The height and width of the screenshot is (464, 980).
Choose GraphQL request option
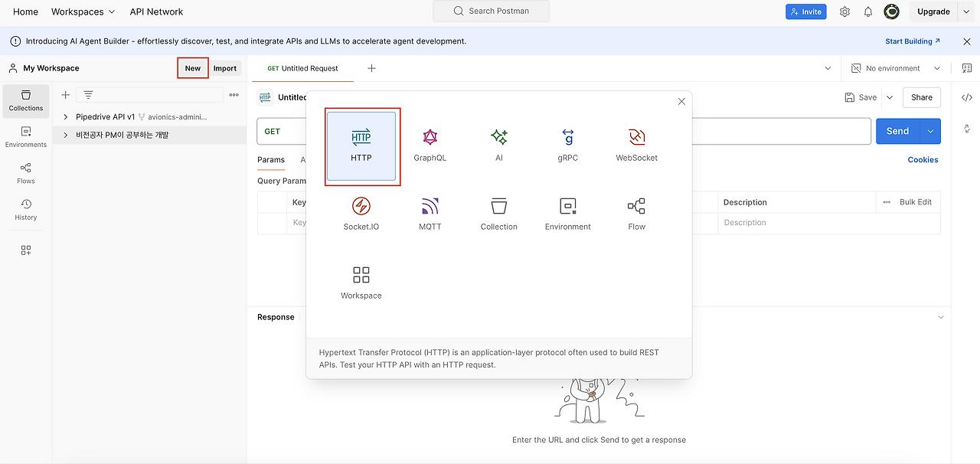click(x=430, y=146)
